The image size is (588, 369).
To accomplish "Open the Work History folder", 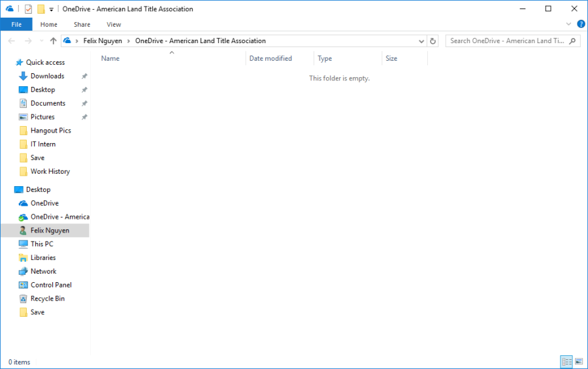I will point(50,171).
